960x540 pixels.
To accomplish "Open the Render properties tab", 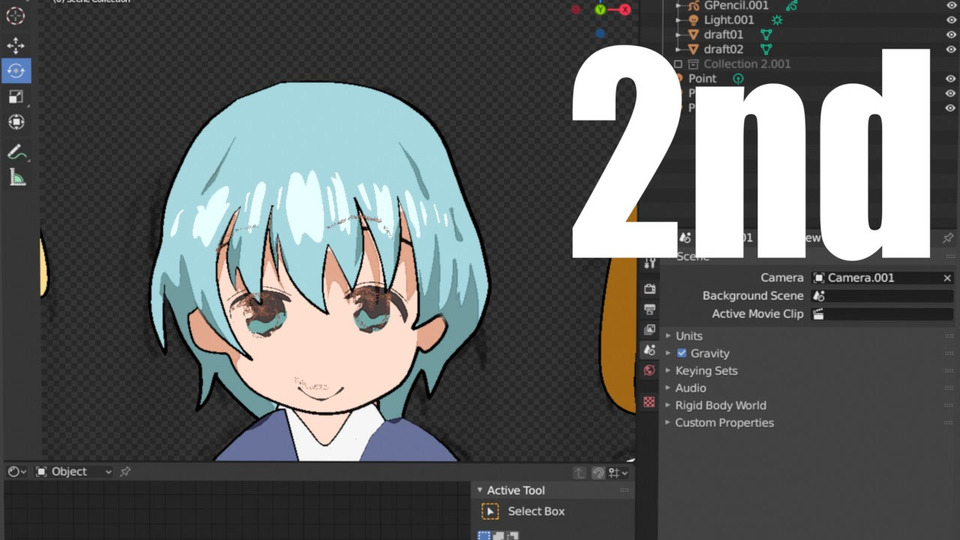I will click(650, 288).
